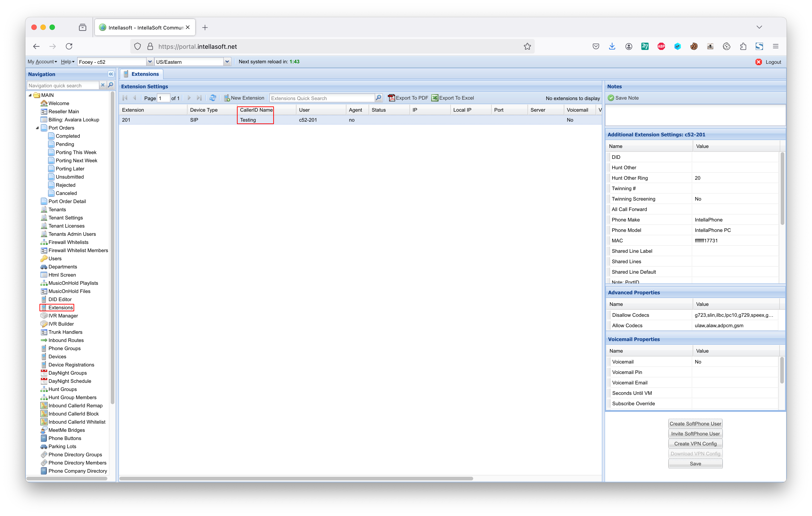Collapse the MAIN tree folder
Screen dimensions: 812x516
click(30, 95)
